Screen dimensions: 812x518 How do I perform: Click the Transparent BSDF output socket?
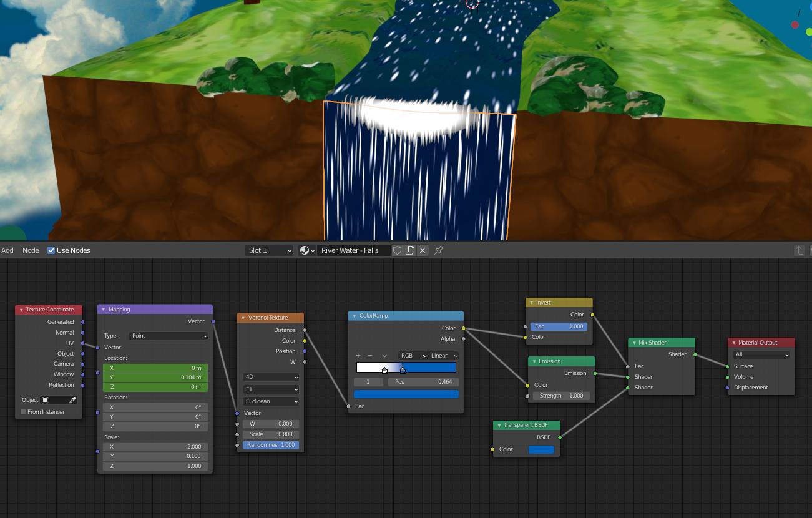tap(560, 437)
